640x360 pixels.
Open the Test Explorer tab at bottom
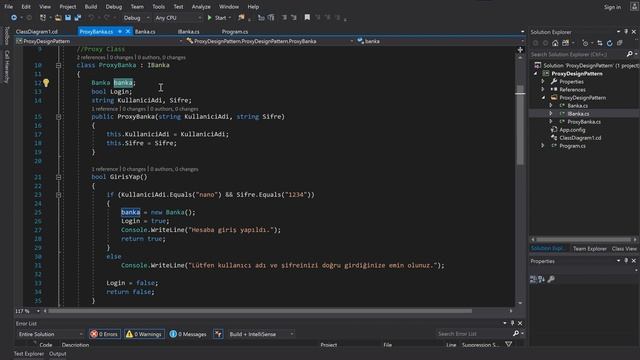pos(29,354)
